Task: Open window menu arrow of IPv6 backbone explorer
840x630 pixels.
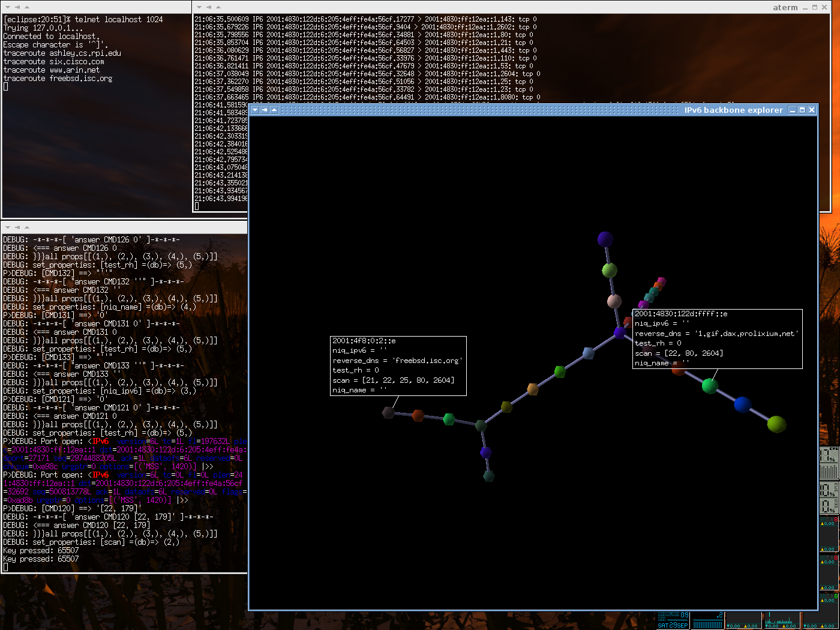Action: [255, 110]
